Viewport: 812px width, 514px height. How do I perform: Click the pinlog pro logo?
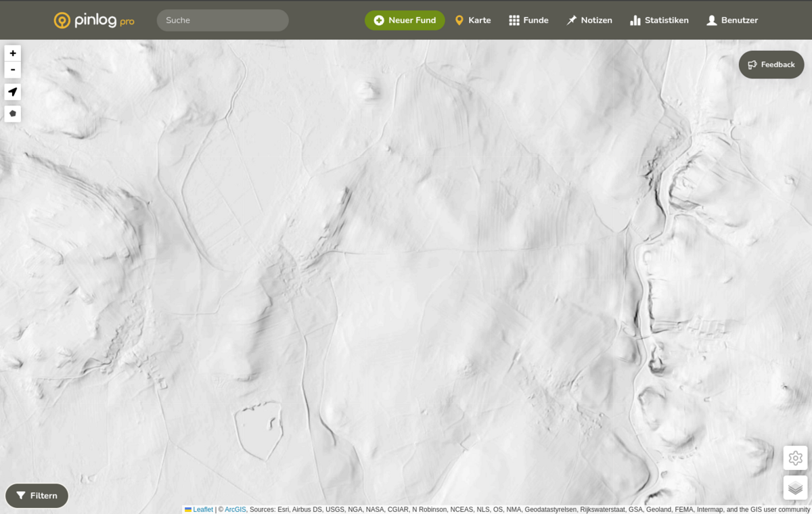pyautogui.click(x=94, y=20)
